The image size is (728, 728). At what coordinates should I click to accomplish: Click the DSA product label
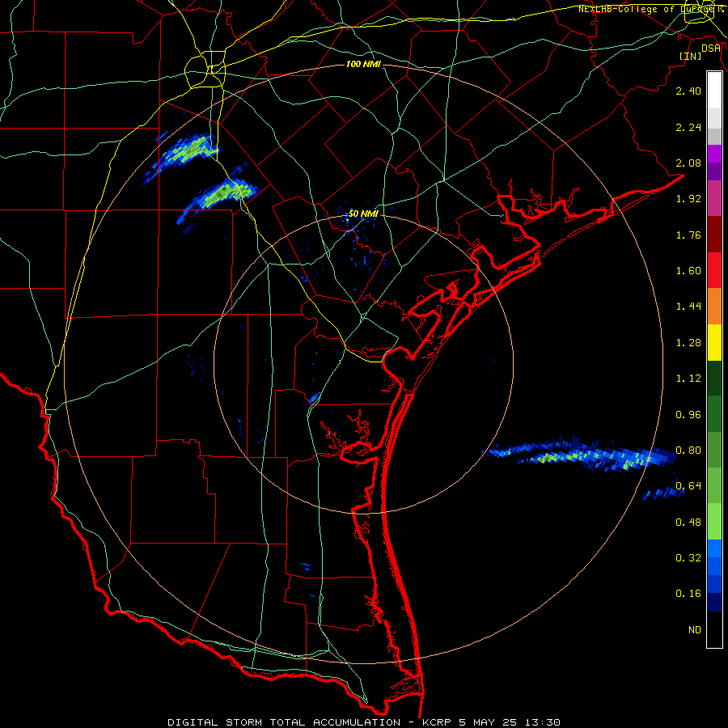tap(711, 49)
